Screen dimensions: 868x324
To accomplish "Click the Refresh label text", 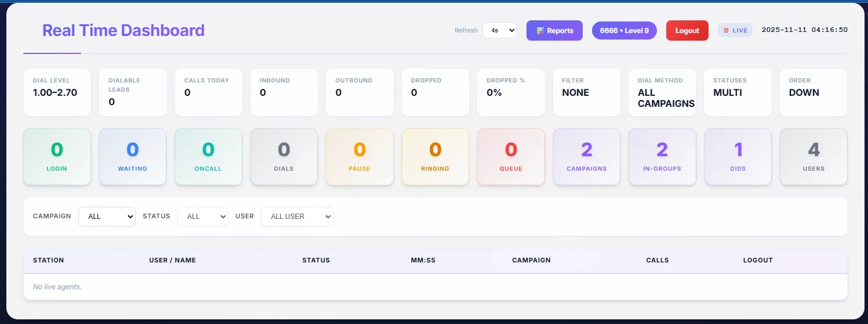I will pyautogui.click(x=466, y=30).
